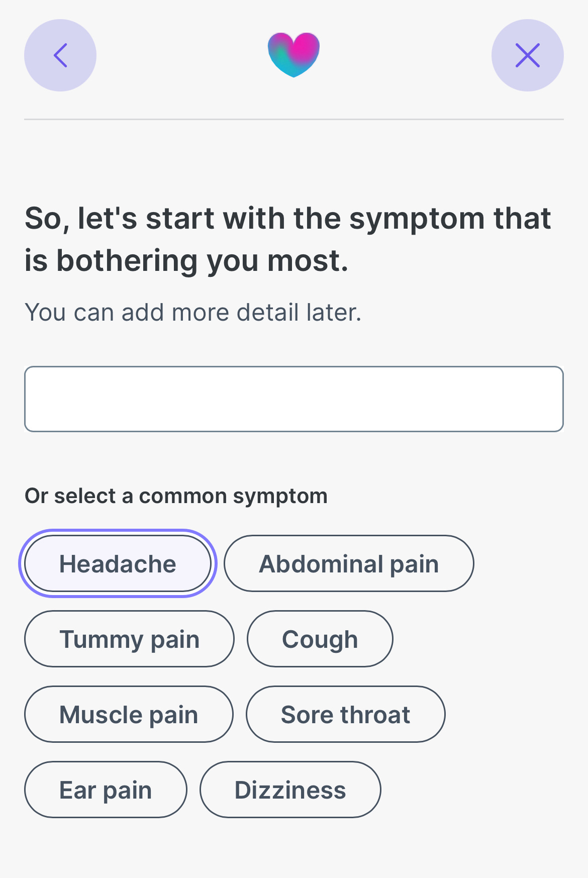Click the 'You can add more detail later' text
Viewport: 588px width, 878px height.
point(193,312)
